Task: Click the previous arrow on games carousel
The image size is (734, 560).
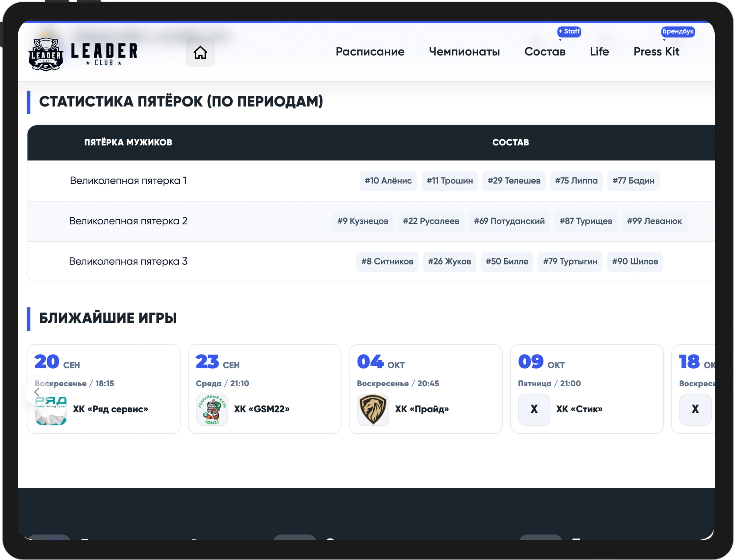Action: (x=37, y=392)
